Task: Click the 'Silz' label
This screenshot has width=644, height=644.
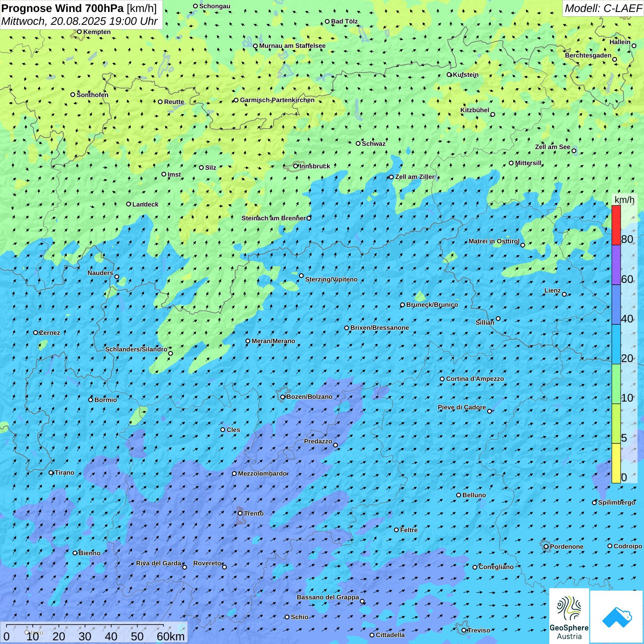Action: (211, 167)
